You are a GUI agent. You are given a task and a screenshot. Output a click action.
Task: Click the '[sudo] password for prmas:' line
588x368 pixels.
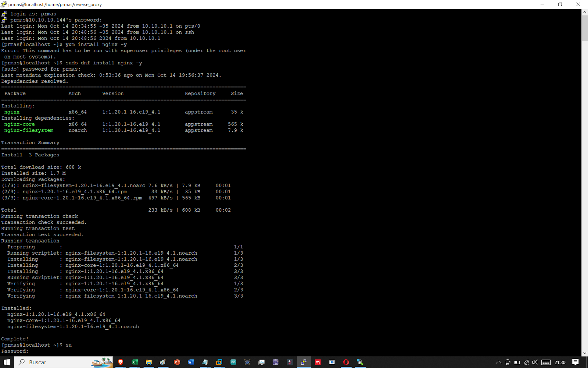41,69
